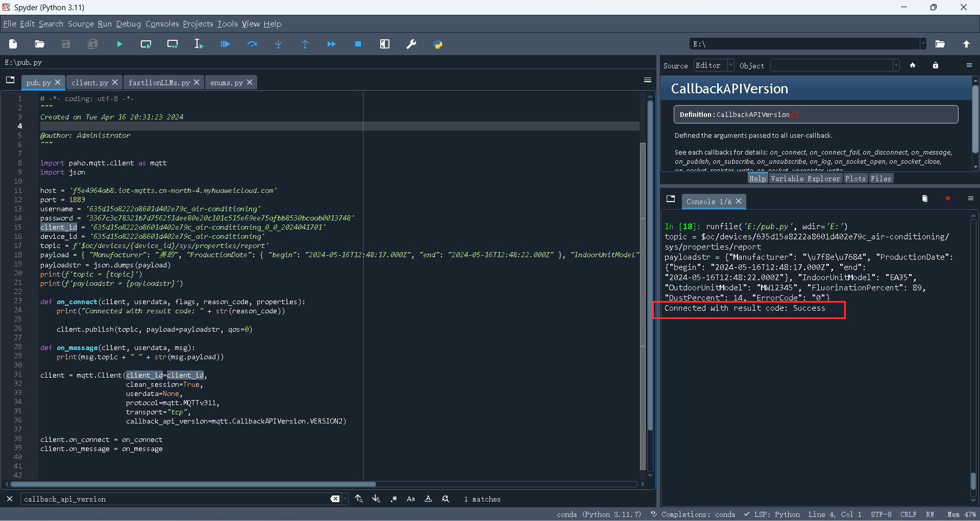Click Run current cell and advance icon

[x=173, y=44]
